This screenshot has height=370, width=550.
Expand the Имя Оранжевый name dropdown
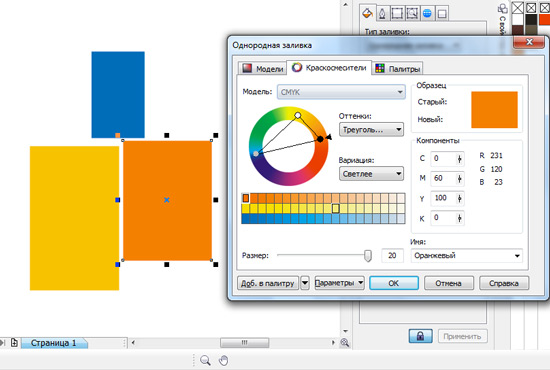(517, 256)
